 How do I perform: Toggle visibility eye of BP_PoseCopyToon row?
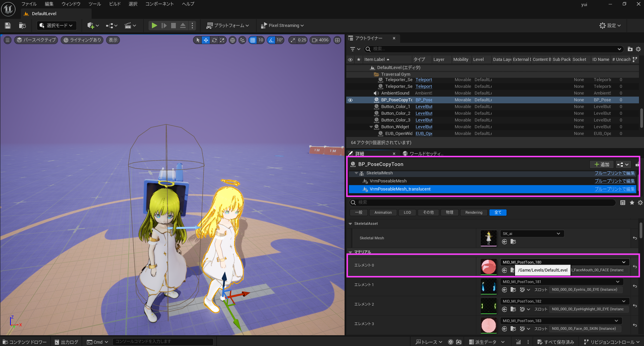[350, 100]
